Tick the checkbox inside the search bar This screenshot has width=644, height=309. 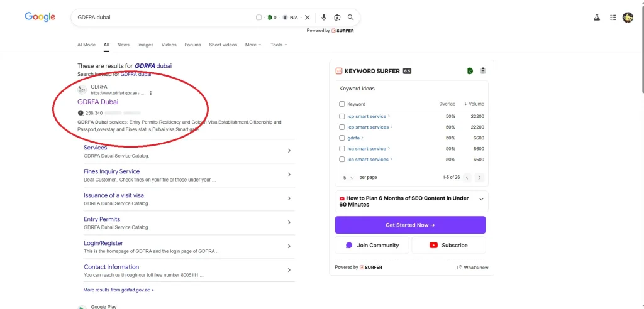[258, 18]
